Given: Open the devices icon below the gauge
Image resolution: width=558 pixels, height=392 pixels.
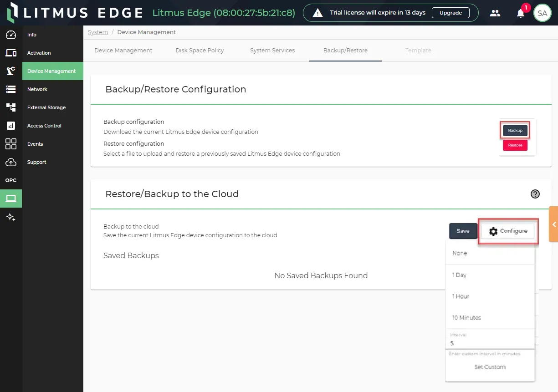Looking at the screenshot, I should 11,53.
